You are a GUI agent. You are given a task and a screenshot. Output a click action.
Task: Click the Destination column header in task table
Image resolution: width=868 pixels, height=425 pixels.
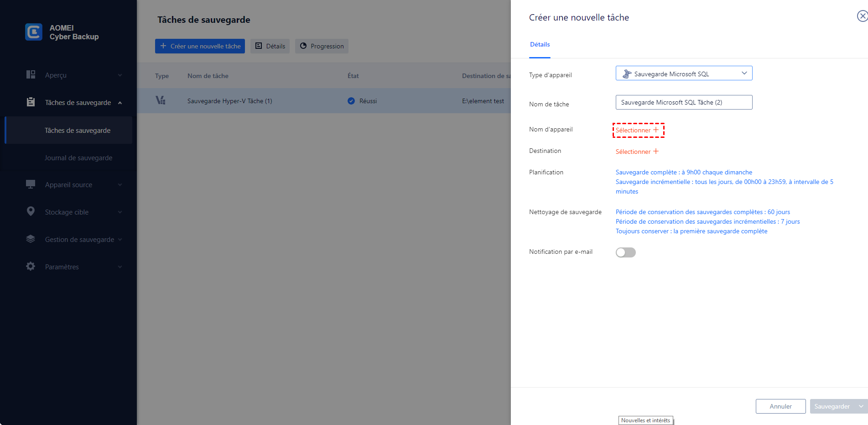point(486,76)
